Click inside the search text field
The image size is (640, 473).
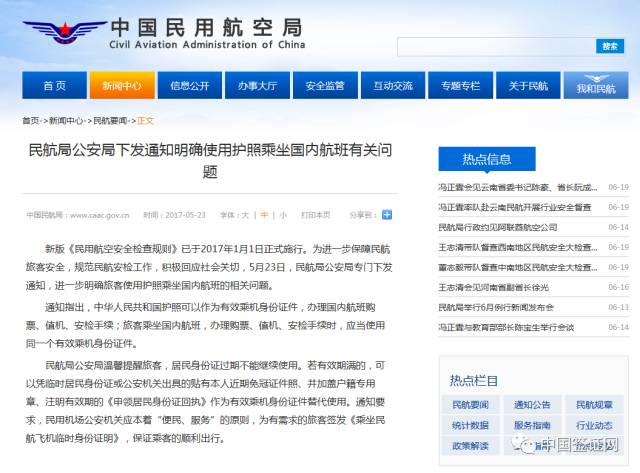[496, 46]
